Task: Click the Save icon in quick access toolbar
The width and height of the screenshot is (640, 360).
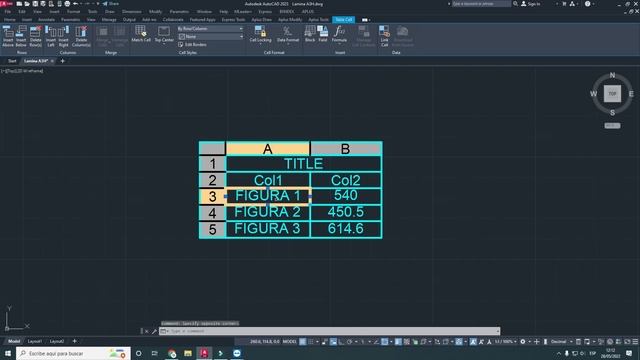Action: click(35, 4)
